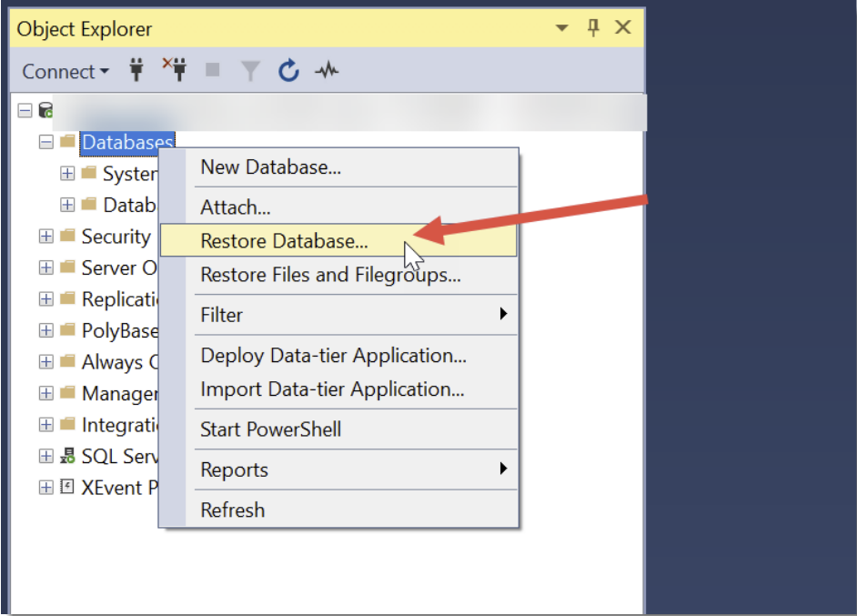Expand the System Databases node
This screenshot has height=616, width=857.
click(67, 173)
